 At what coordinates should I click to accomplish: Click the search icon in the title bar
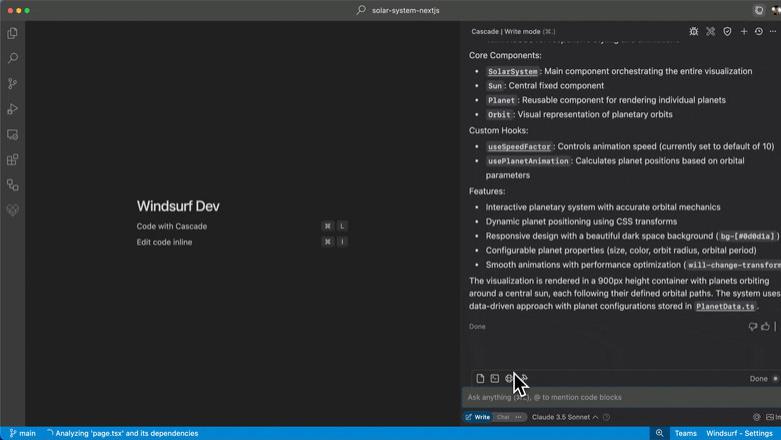(361, 10)
